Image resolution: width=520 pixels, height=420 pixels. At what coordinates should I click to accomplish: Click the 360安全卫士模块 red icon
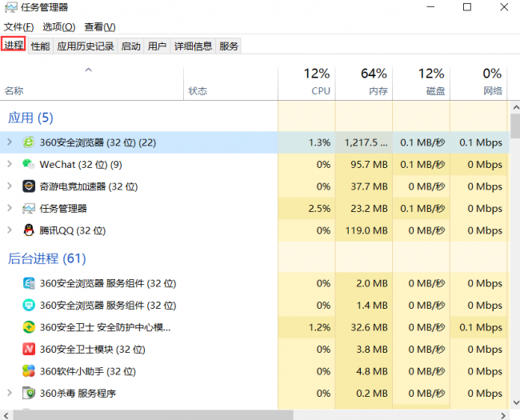(29, 349)
